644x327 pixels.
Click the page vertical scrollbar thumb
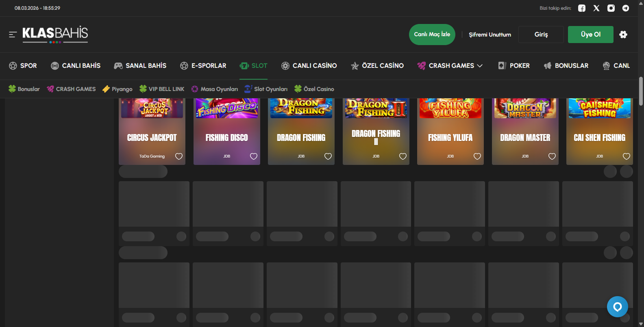point(641,91)
